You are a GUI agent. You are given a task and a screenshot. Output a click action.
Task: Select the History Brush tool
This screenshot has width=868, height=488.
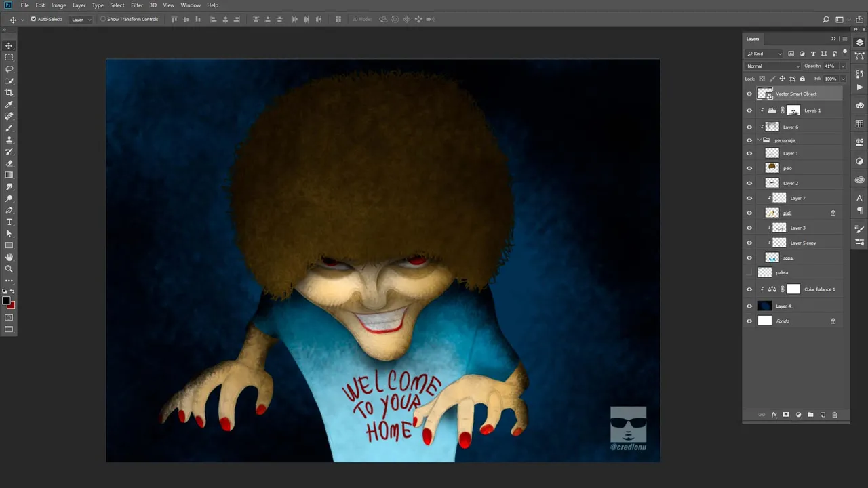pos(9,152)
